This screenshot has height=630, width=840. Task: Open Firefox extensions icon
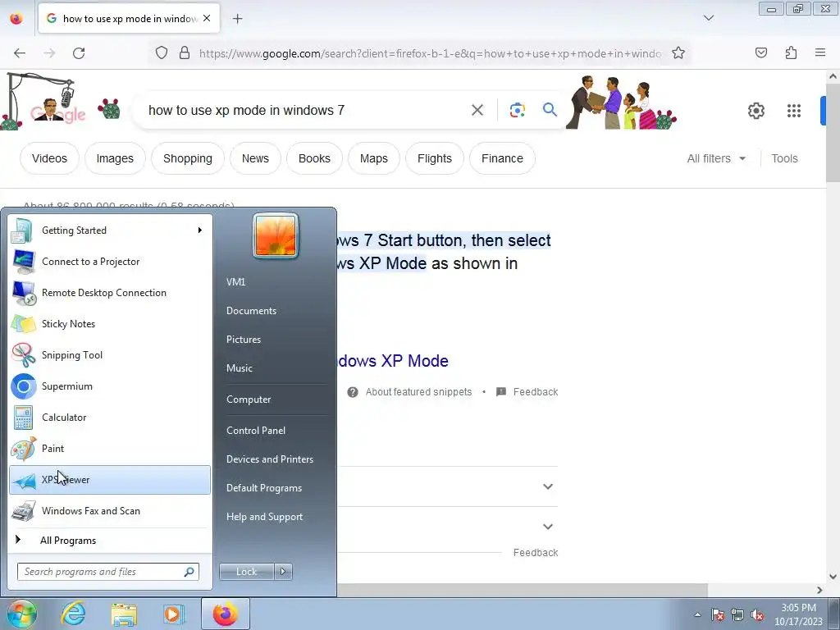792,52
